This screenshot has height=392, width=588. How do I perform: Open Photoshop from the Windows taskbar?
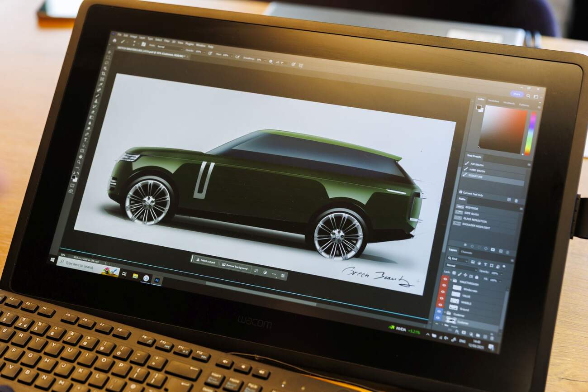[157, 281]
